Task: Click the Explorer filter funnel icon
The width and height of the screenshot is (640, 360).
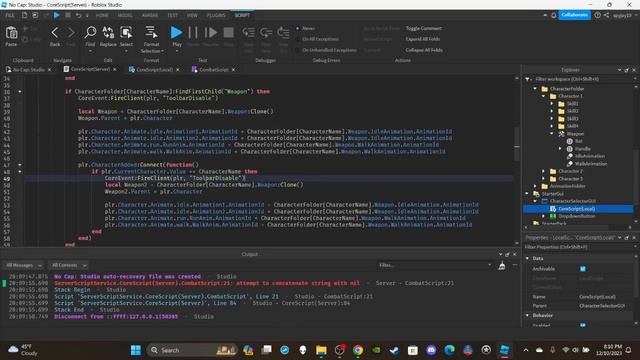Action: [527, 79]
